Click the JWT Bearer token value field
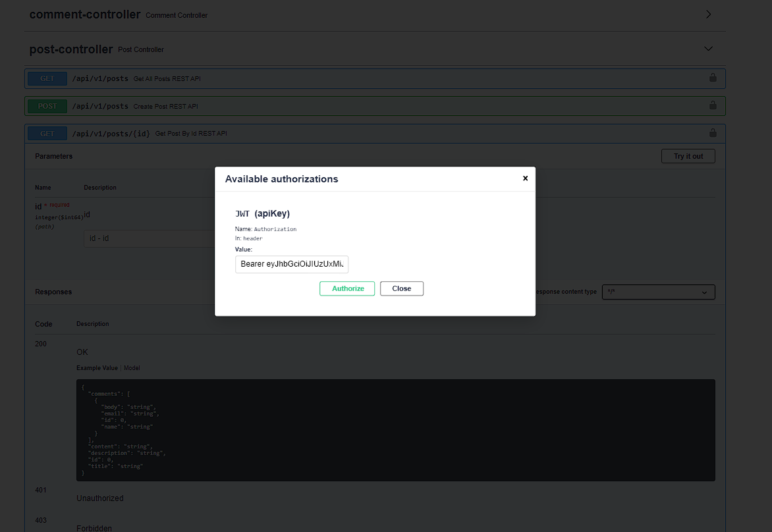Image resolution: width=772 pixels, height=532 pixels. tap(292, 264)
